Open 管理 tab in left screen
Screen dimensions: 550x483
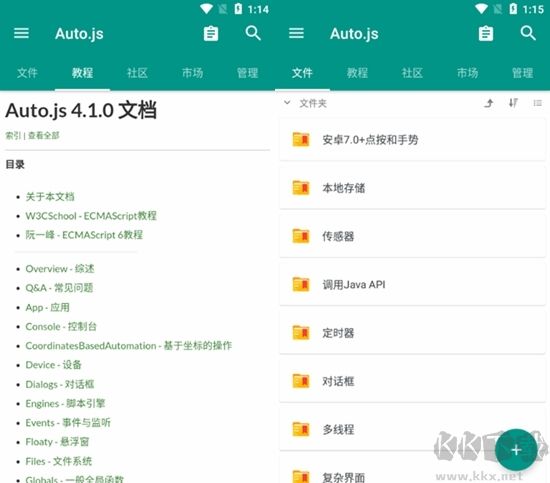247,73
